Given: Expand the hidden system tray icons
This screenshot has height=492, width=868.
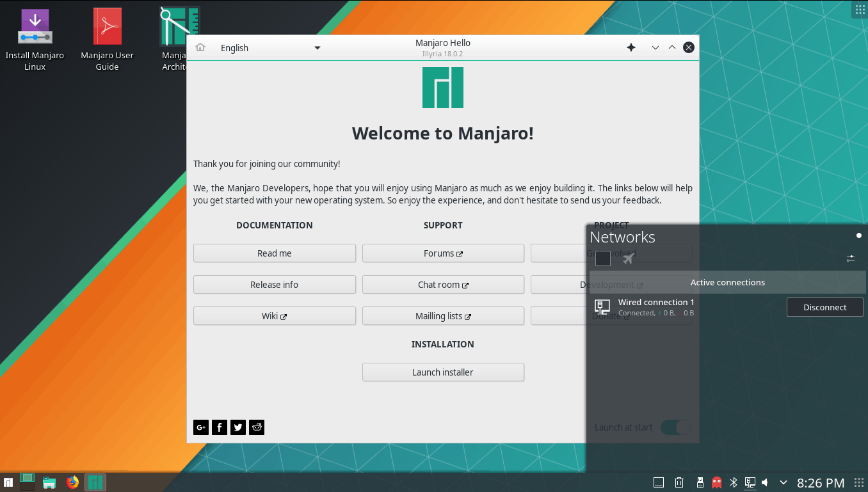Looking at the screenshot, I should (x=782, y=482).
